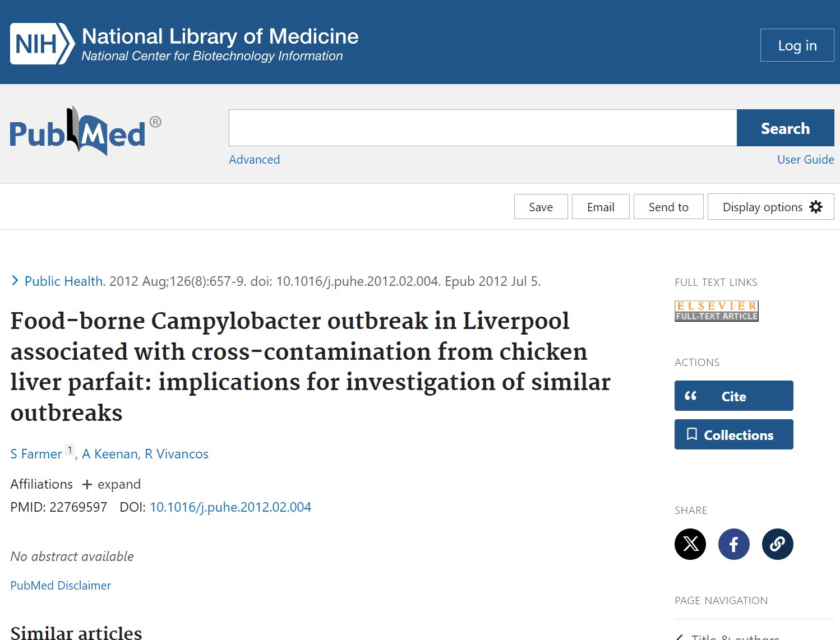Copy the article permalink via the link icon
840x640 pixels.
(777, 544)
